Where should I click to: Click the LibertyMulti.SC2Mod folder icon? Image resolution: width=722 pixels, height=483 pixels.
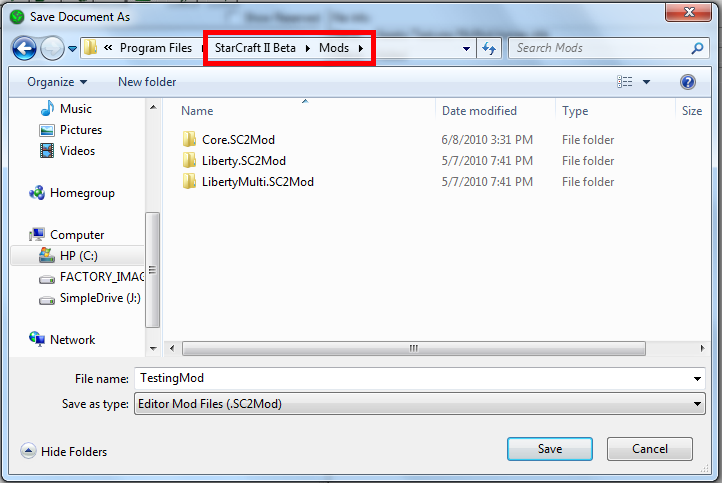click(189, 181)
